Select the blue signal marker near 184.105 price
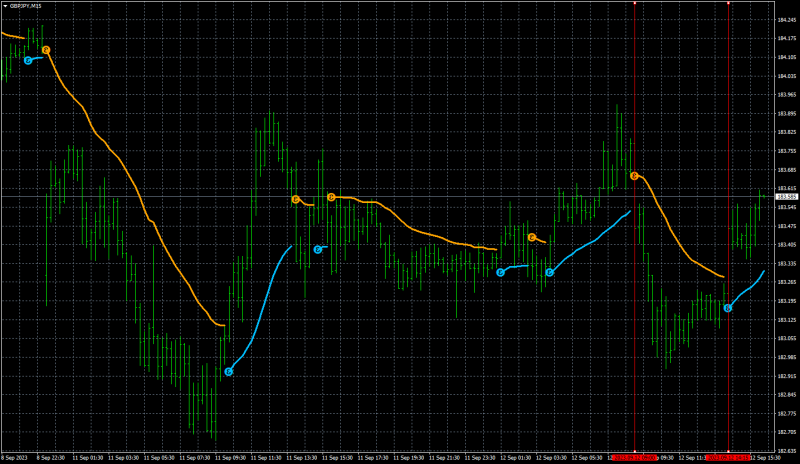Viewport: 800px width, 464px height. tap(28, 60)
